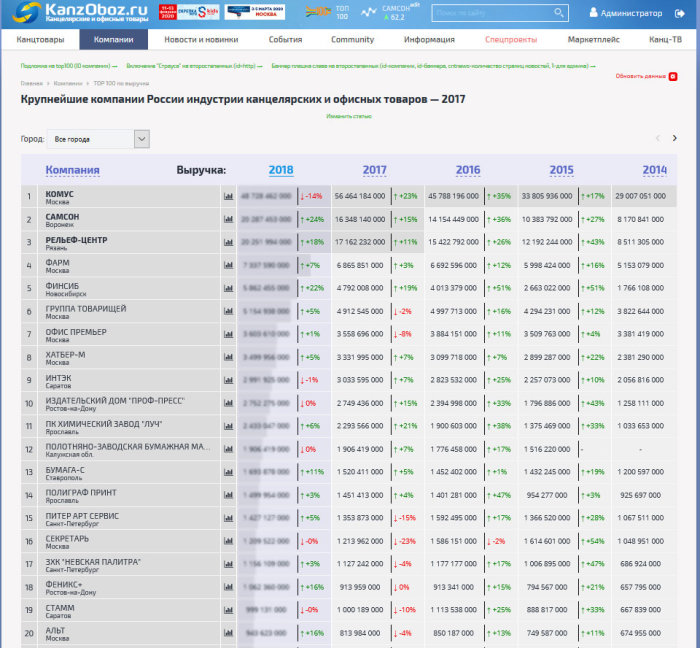Click the Администратор user link
The height and width of the screenshot is (648, 700).
coord(625,13)
